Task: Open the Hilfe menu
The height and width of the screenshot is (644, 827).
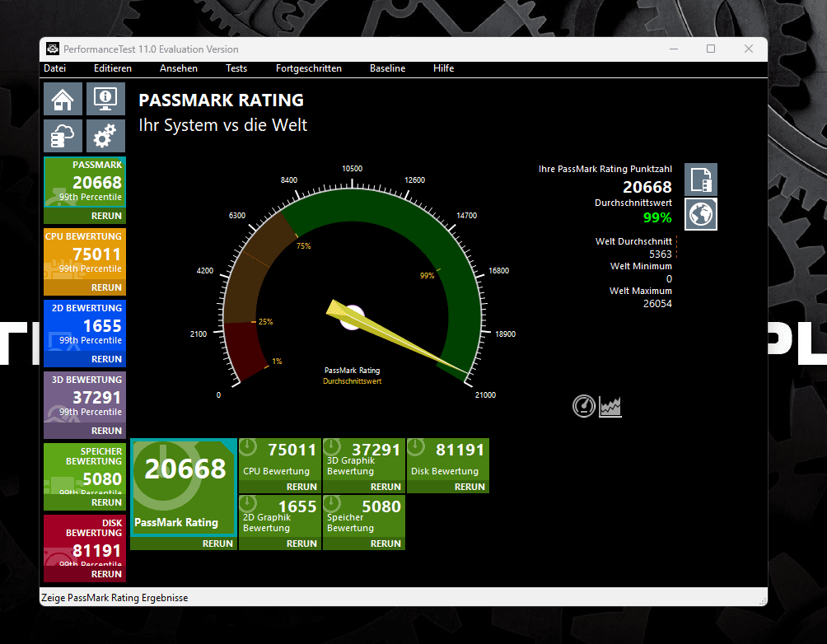Action: pyautogui.click(x=443, y=68)
